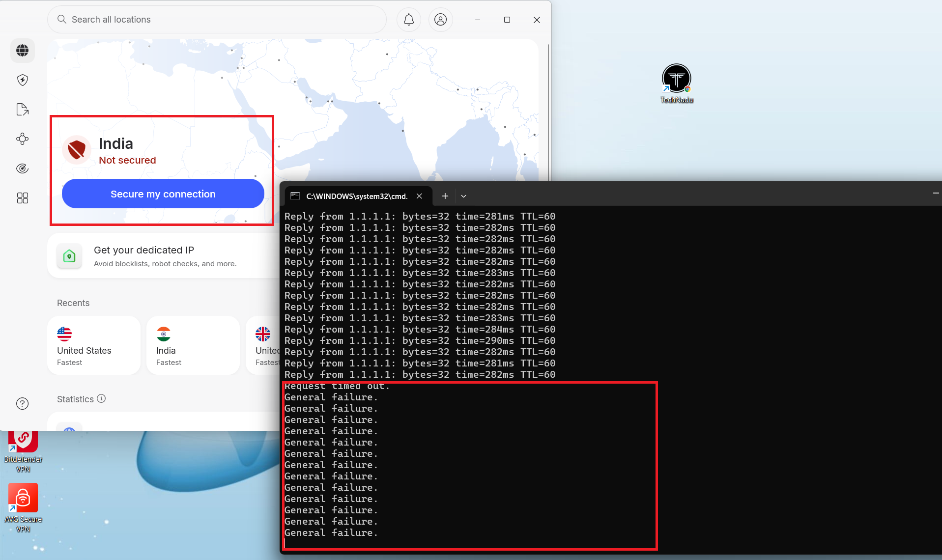Open notifications bell icon
Screen dimensions: 942x560
click(x=409, y=20)
